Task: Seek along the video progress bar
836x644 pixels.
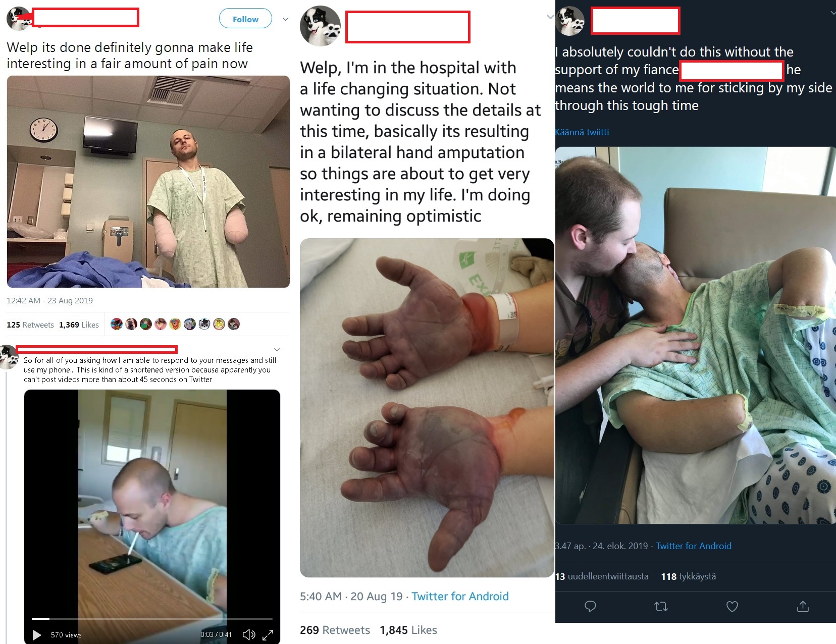Action: pyautogui.click(x=152, y=618)
